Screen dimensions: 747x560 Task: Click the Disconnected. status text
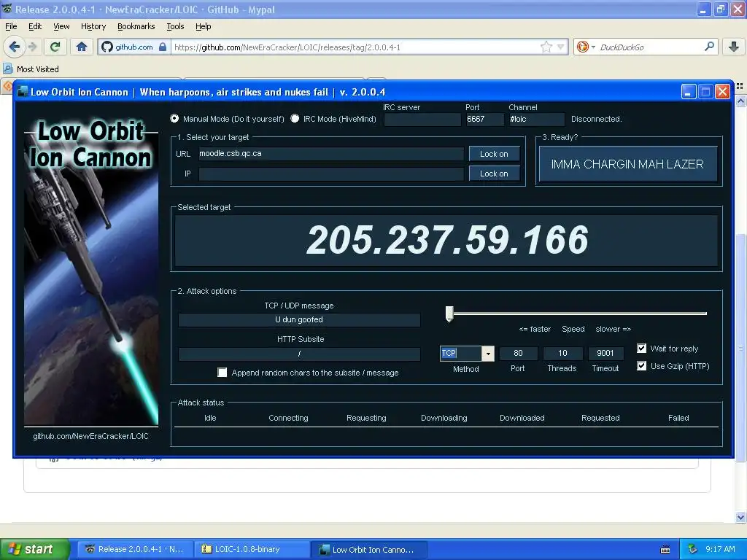[x=597, y=119]
